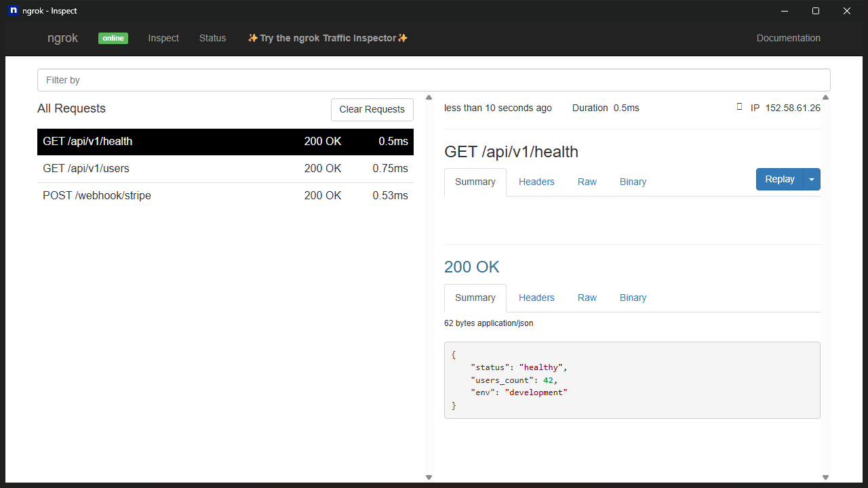This screenshot has height=488, width=868.
Task: Click the JSON response body block
Action: point(632,380)
